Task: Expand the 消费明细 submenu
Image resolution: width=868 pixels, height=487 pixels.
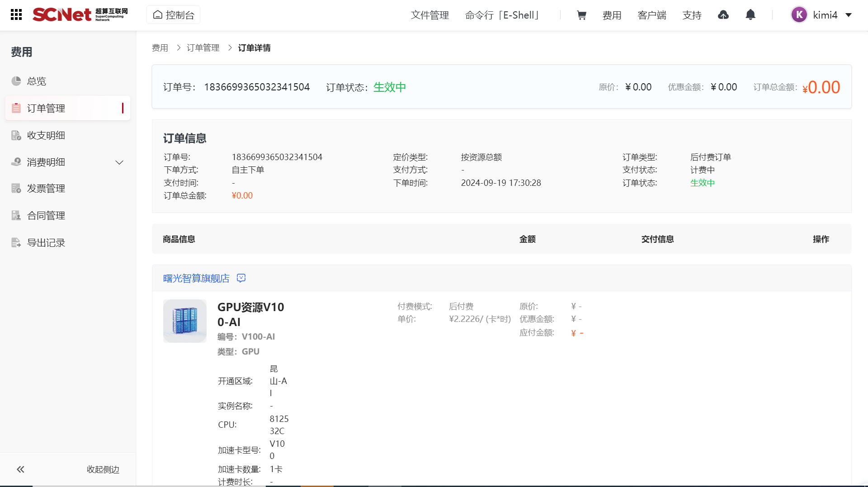Action: coord(119,162)
